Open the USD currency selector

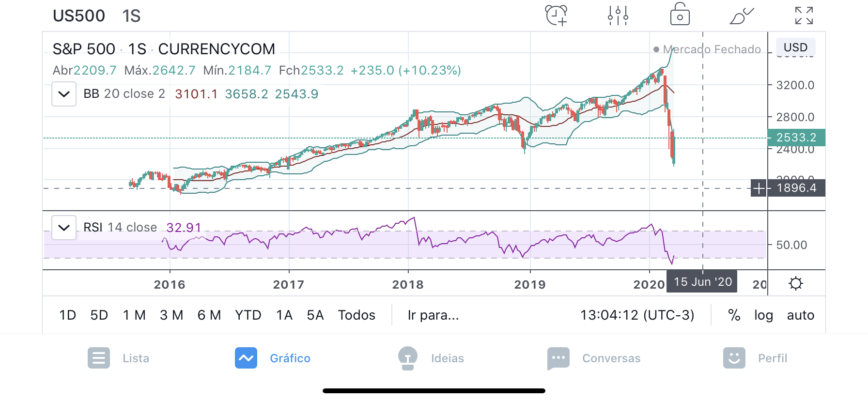795,47
